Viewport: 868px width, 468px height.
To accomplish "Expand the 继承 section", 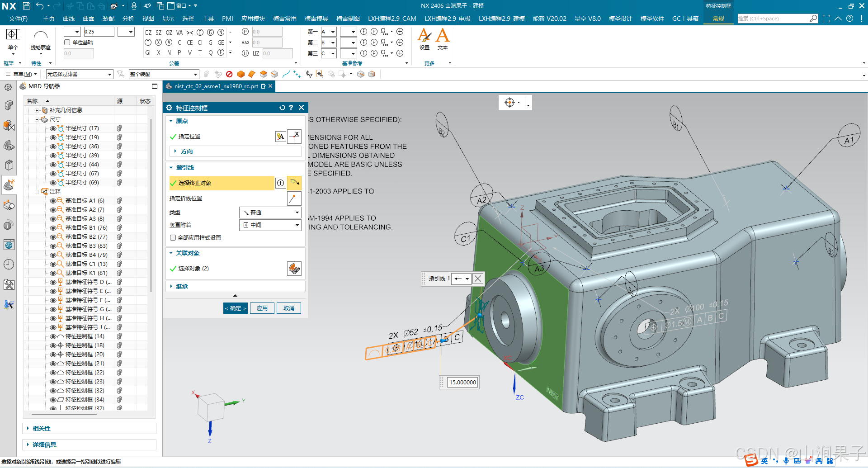I will [235, 287].
